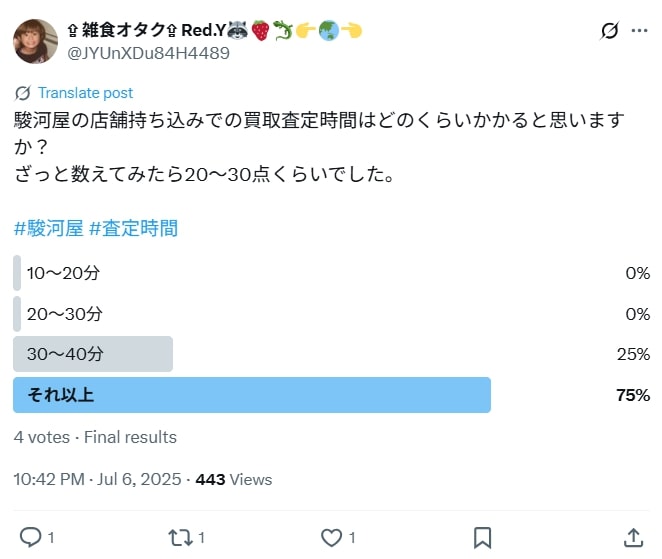Click the 443 Views count
Image resolution: width=662 pixels, height=559 pixels.
(x=233, y=480)
